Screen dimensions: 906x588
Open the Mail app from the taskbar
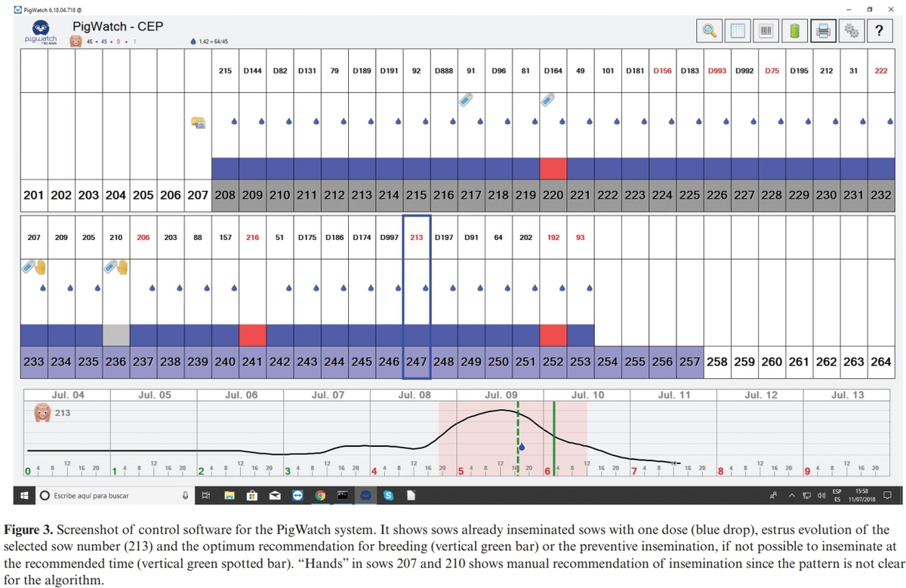275,496
